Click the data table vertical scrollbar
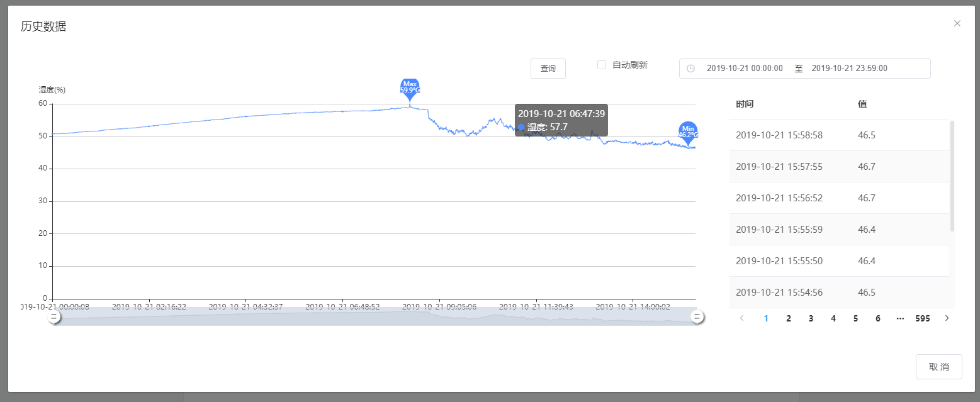This screenshot has width=980, height=402. pos(952,176)
